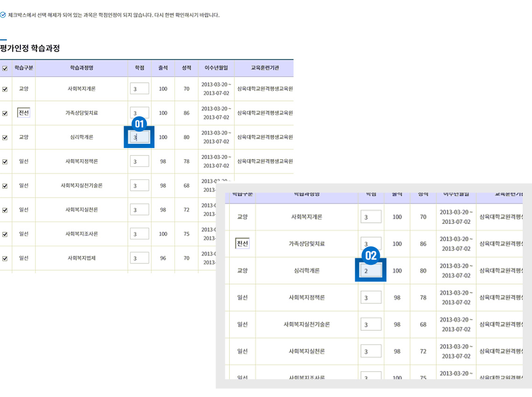Click the highlighted credit field showing 2 in the inset

[371, 271]
